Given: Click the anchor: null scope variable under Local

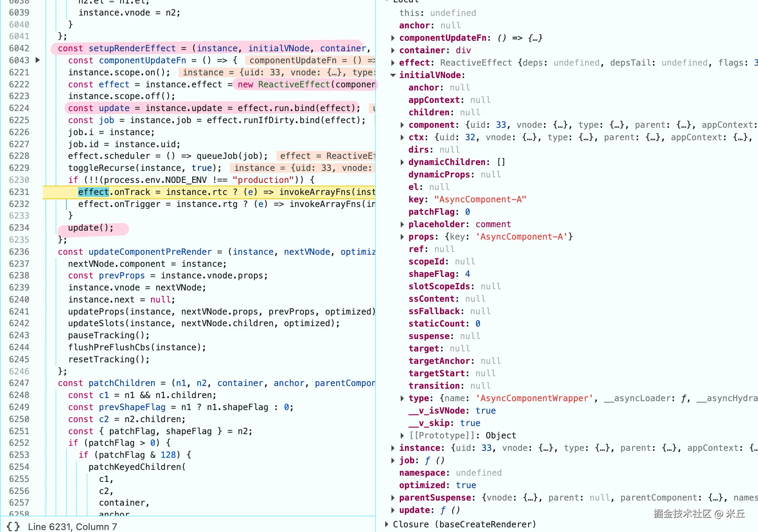Looking at the screenshot, I should (x=430, y=26).
